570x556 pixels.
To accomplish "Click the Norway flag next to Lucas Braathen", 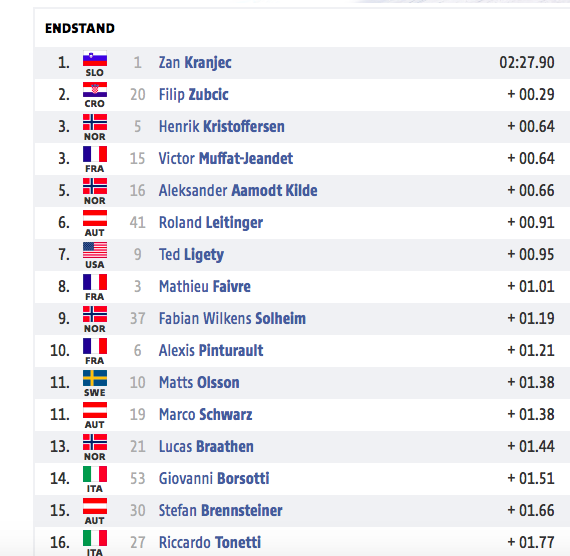I will pos(95,442).
